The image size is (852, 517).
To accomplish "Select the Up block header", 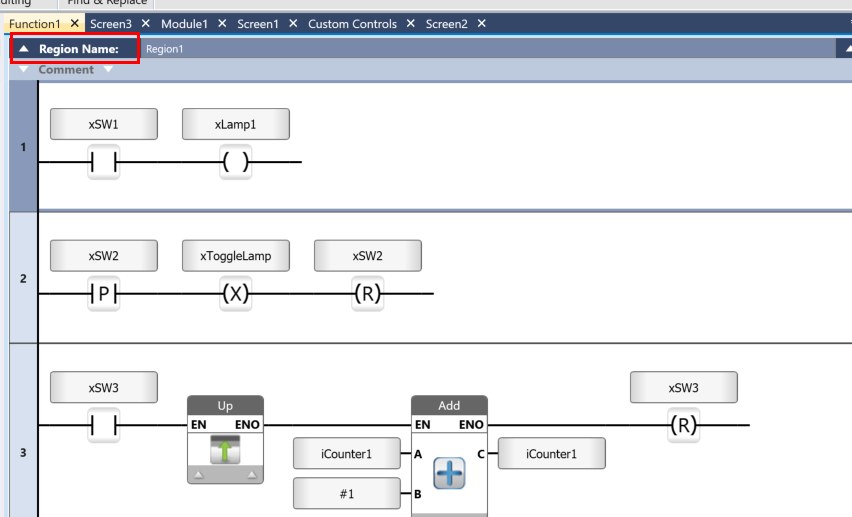I will pos(225,406).
